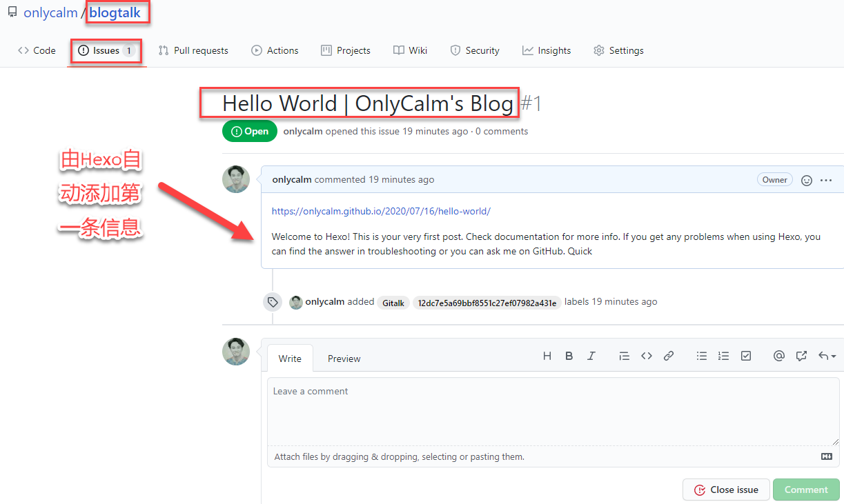Viewport: 844px width, 504px height.
Task: Click the issue title Hello World | OnlyCalm's Blog
Action: [368, 103]
